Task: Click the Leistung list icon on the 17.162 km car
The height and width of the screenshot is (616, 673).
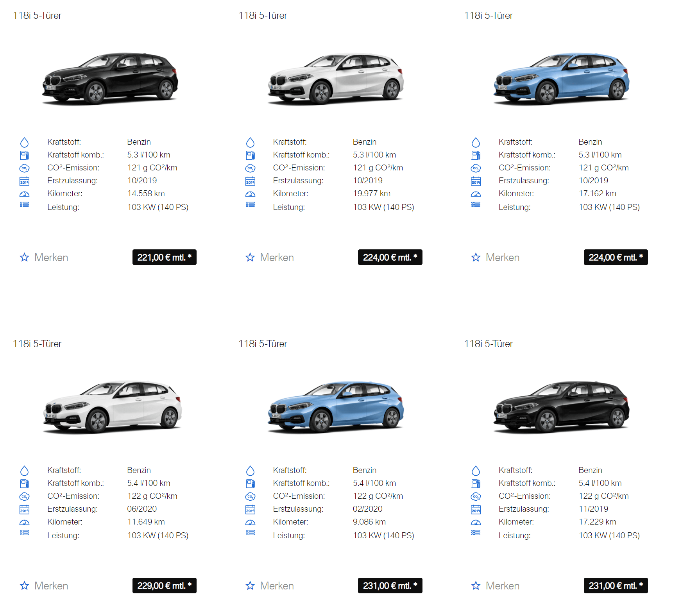Action: pyautogui.click(x=476, y=204)
